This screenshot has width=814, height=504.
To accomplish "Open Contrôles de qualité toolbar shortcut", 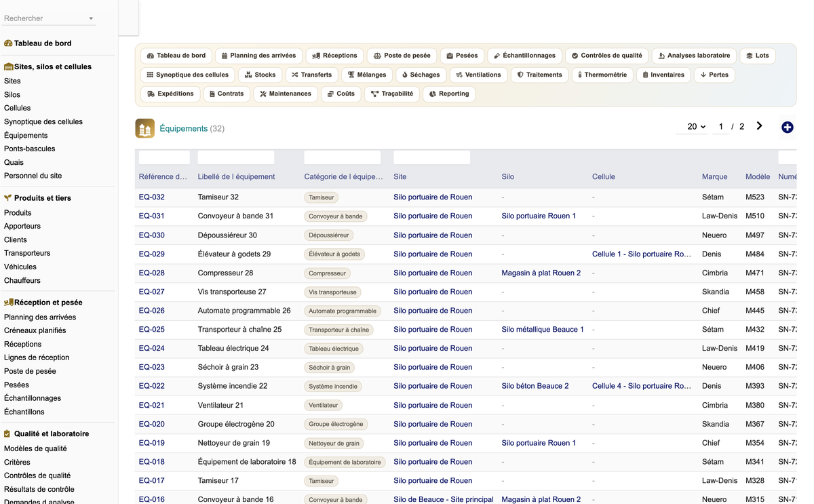I will pyautogui.click(x=606, y=56).
